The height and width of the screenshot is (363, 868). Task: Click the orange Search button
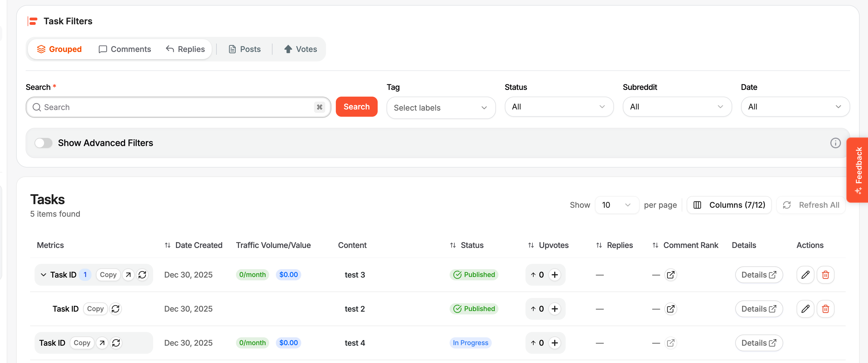[356, 107]
